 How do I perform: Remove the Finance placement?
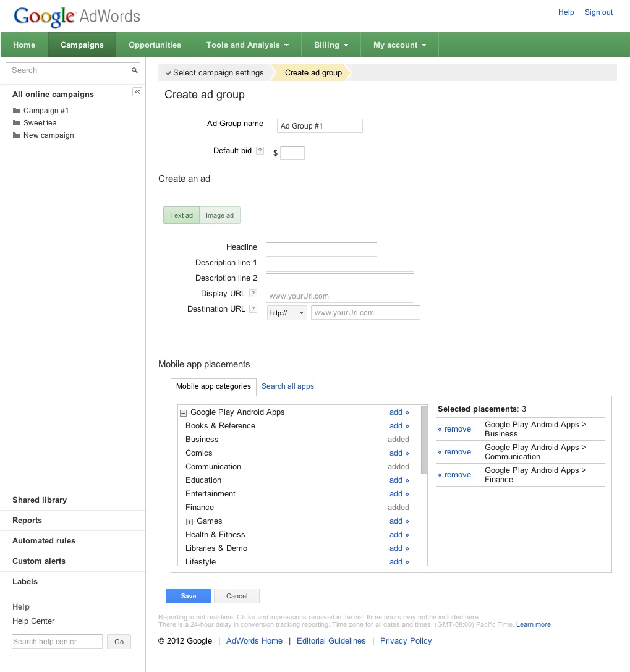click(454, 475)
